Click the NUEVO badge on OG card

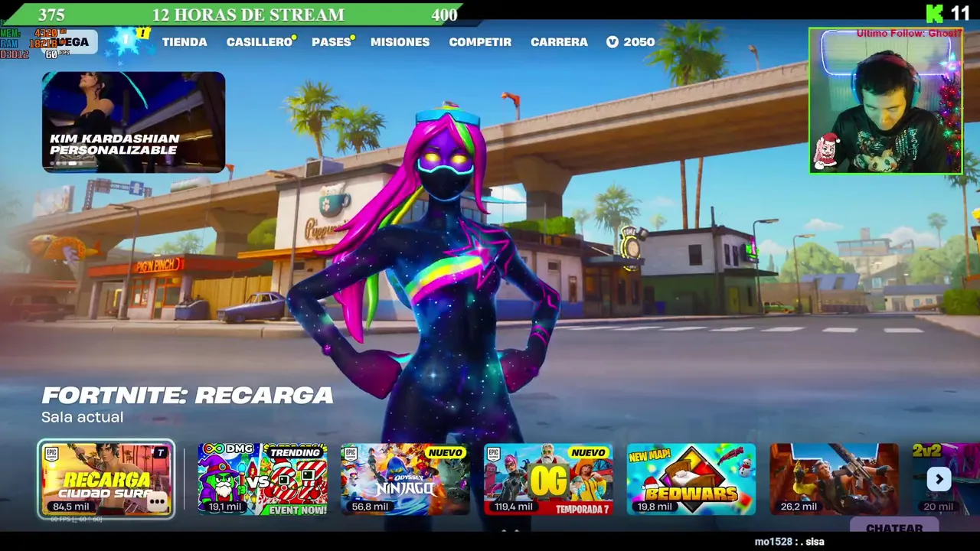(588, 453)
